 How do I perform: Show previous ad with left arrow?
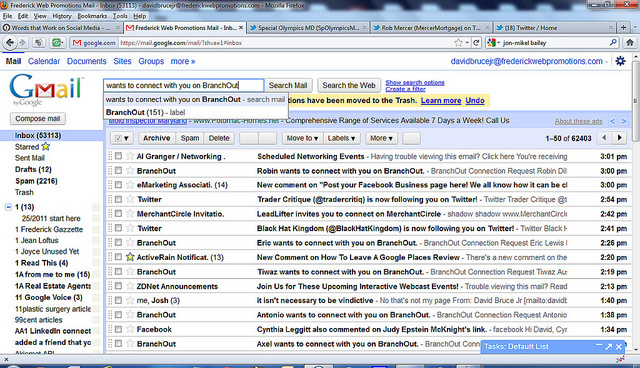click(x=612, y=121)
